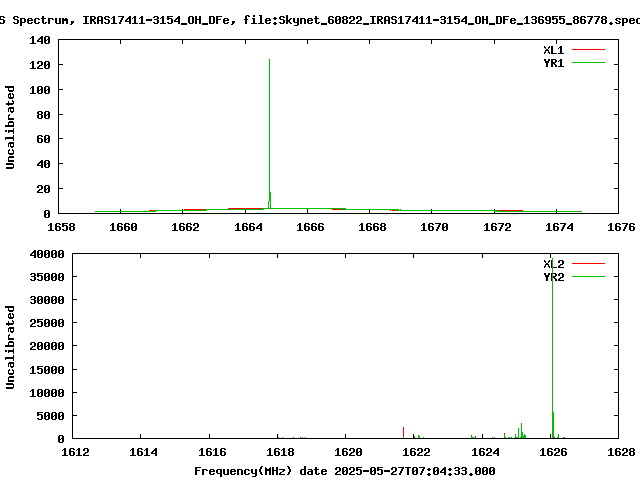Screen dimensions: 640x480
Task: Click the 15000 y-axis tick label
Action: (x=47, y=370)
